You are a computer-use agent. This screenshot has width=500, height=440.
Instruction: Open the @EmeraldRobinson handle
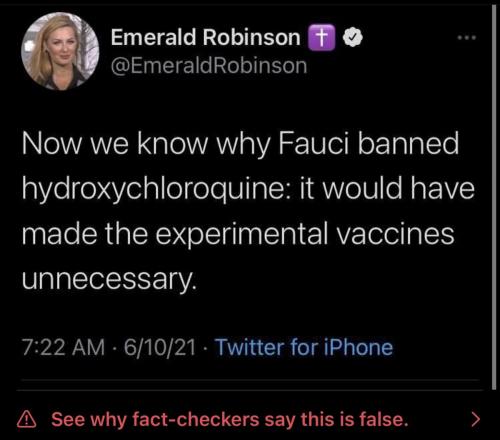pyautogui.click(x=209, y=66)
